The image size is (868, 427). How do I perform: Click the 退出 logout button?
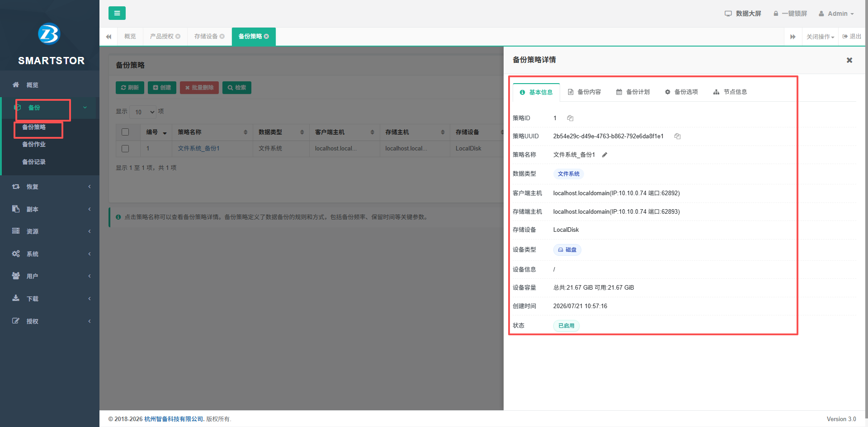click(852, 36)
